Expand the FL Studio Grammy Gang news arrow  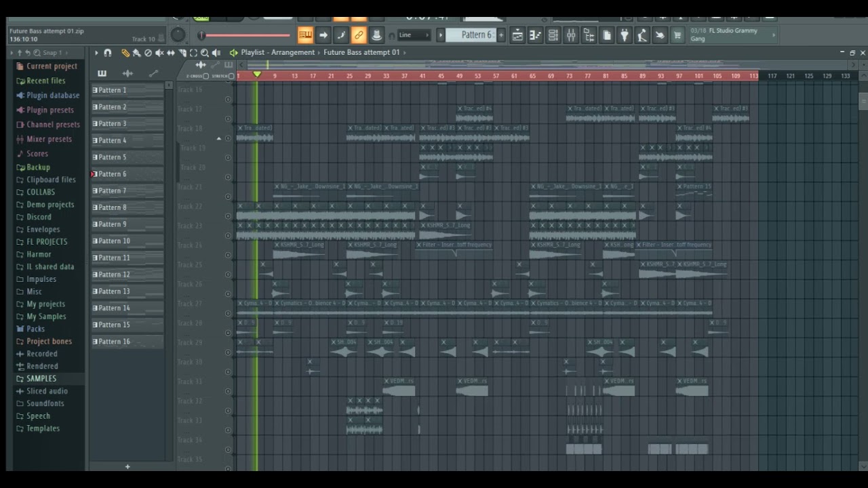[774, 35]
